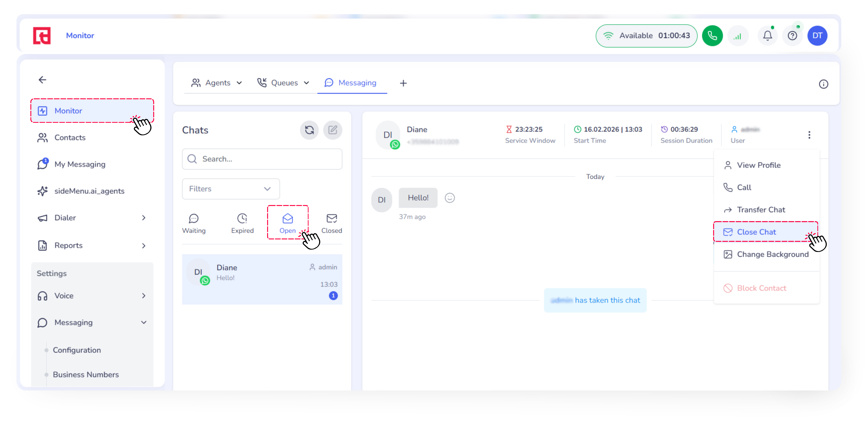Open the help question mark icon
This screenshot has width=868, height=430.
point(792,36)
